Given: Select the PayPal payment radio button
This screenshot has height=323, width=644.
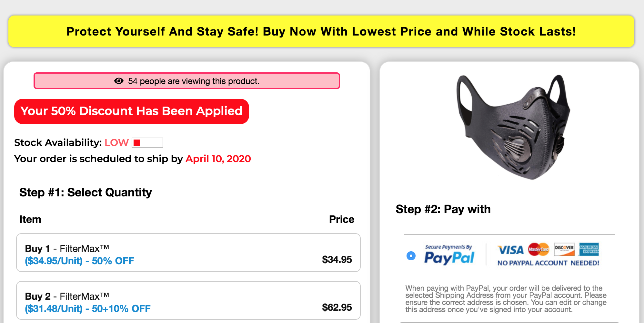Looking at the screenshot, I should pos(411,256).
